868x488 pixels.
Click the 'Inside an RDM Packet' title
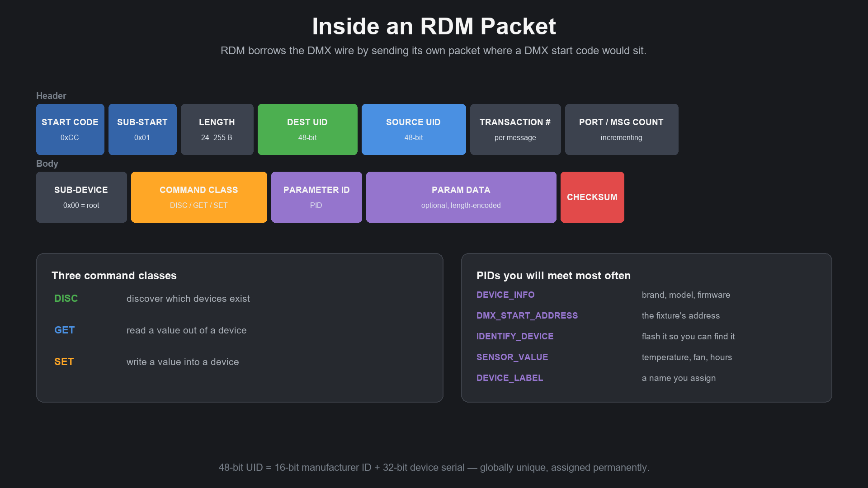pos(434,26)
